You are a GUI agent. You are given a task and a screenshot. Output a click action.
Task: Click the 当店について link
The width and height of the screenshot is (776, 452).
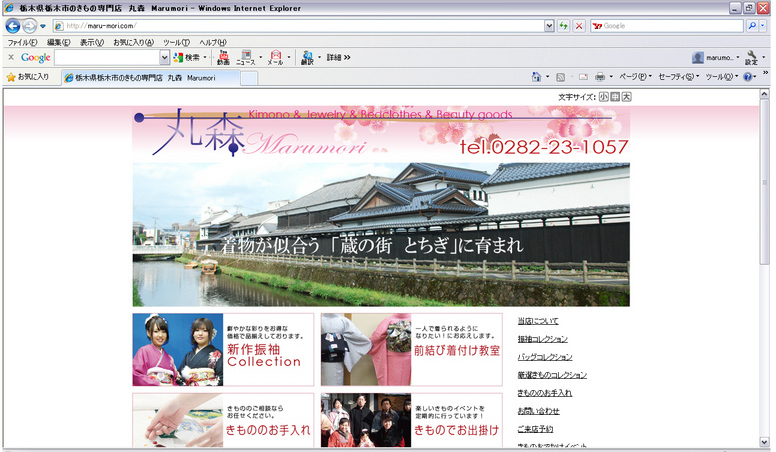tap(538, 321)
